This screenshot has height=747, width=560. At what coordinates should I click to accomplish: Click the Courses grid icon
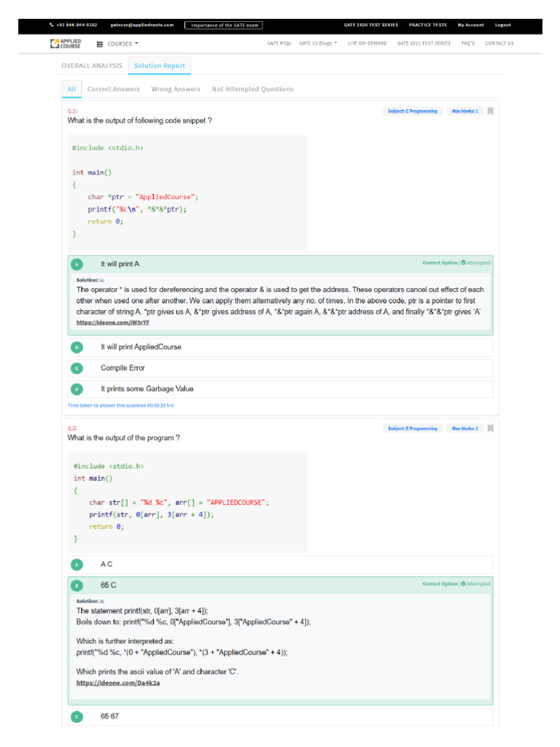(x=100, y=44)
